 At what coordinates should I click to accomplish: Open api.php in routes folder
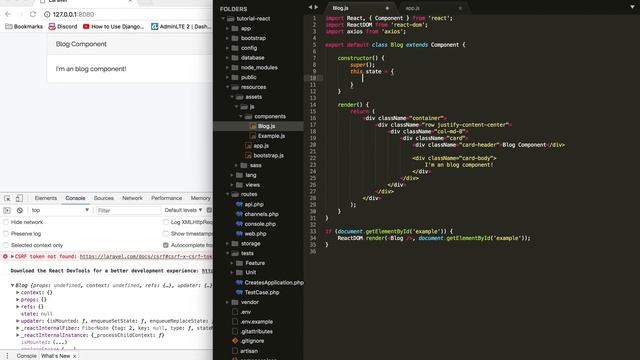point(254,204)
